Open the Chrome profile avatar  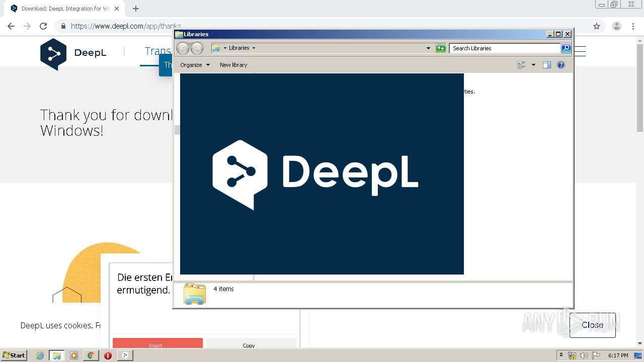pyautogui.click(x=616, y=26)
